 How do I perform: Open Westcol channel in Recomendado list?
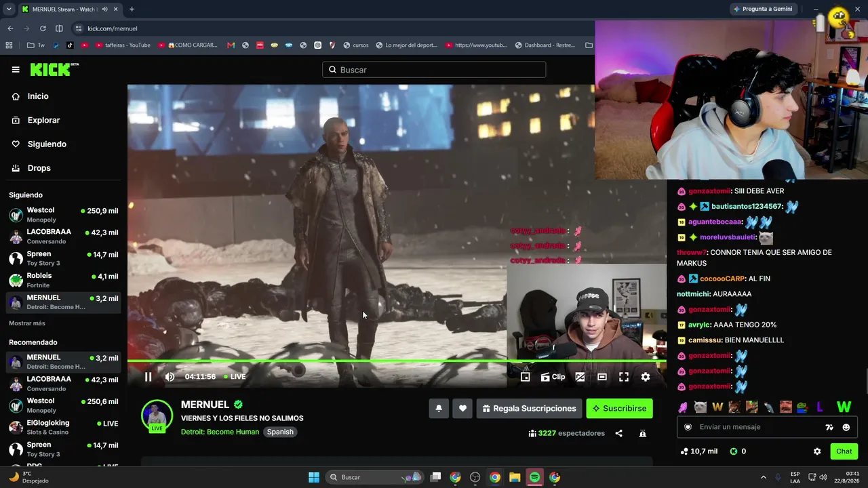[x=64, y=405]
